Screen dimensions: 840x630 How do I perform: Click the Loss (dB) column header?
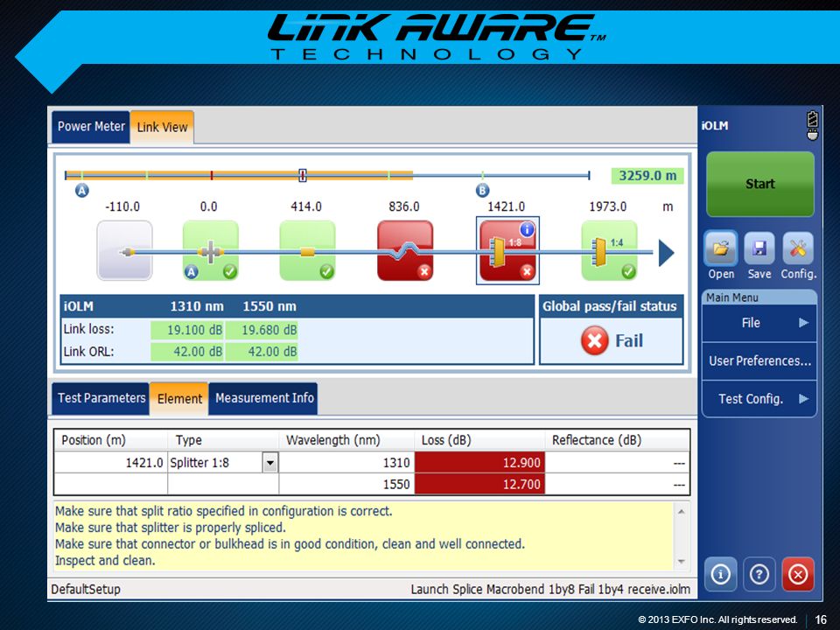pos(479,440)
